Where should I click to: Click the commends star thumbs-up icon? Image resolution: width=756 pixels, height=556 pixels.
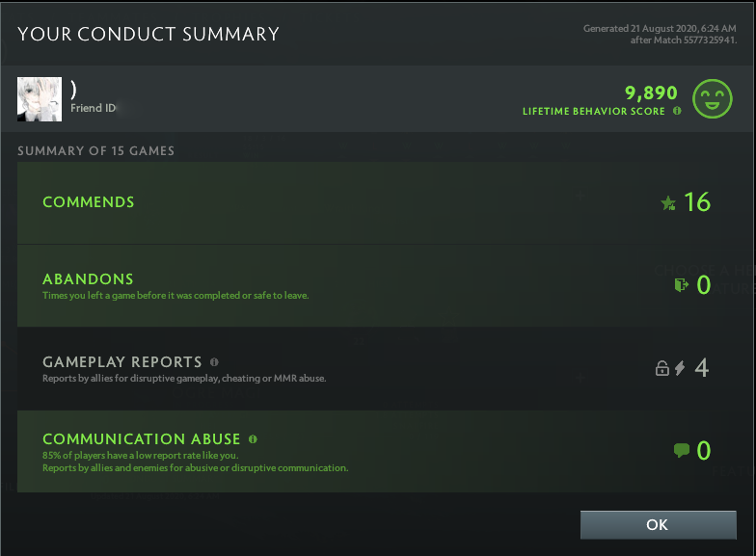pos(668,203)
